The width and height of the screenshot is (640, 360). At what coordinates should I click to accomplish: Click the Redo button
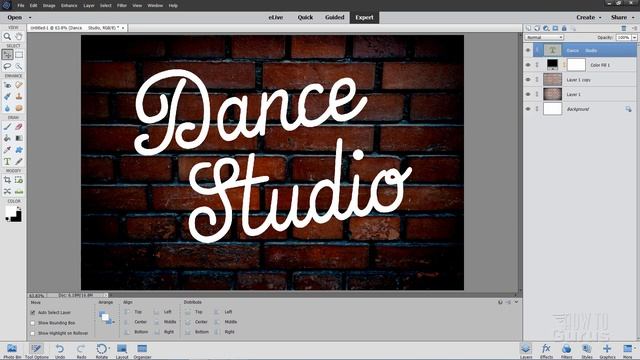(x=81, y=351)
